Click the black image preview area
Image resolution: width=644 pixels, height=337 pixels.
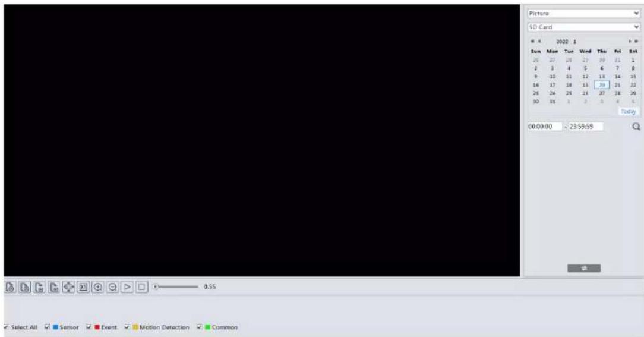point(262,140)
